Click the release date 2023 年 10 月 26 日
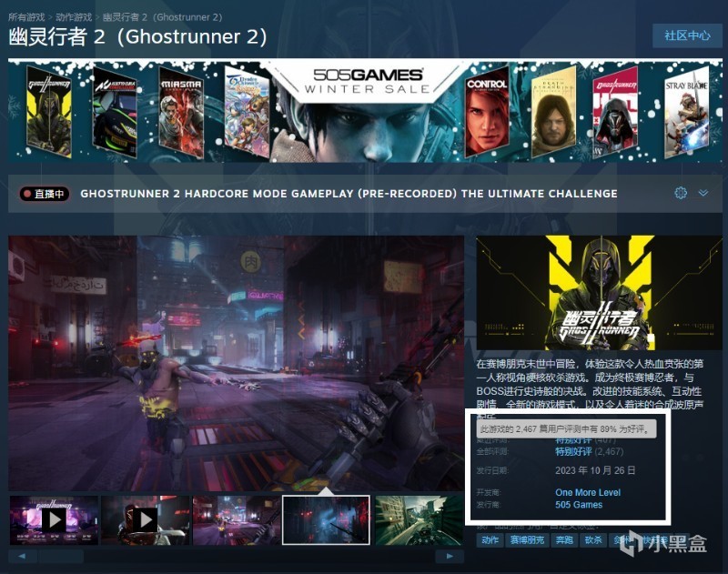 click(x=595, y=470)
